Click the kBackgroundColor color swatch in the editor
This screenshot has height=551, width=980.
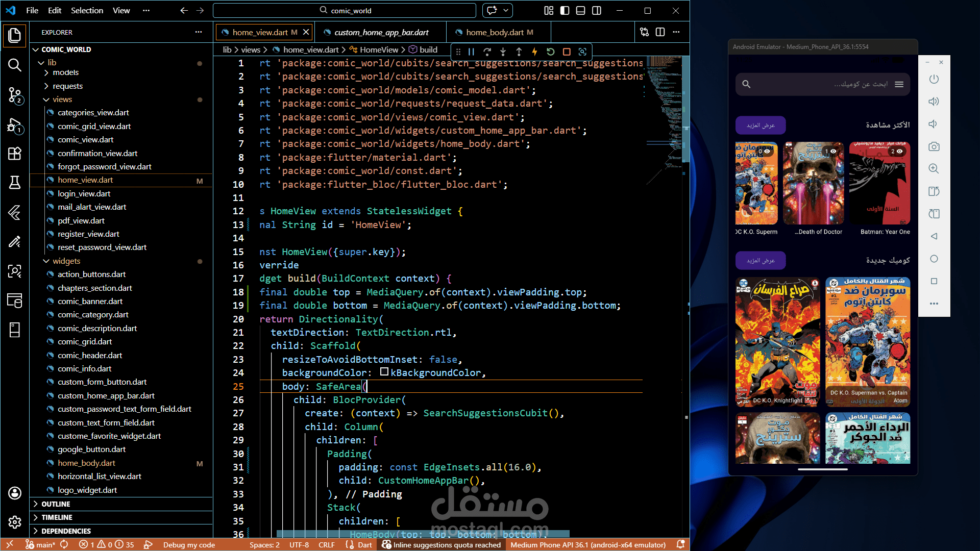pos(384,372)
